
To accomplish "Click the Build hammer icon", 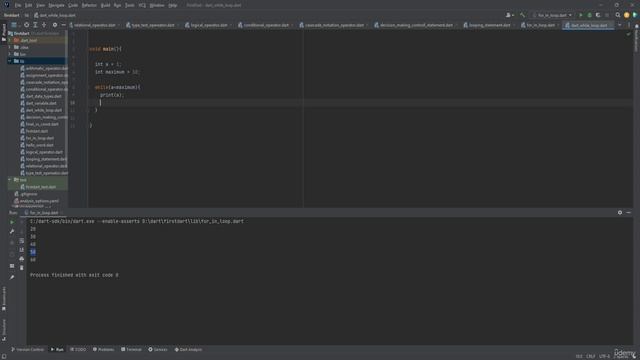I will 522,15.
